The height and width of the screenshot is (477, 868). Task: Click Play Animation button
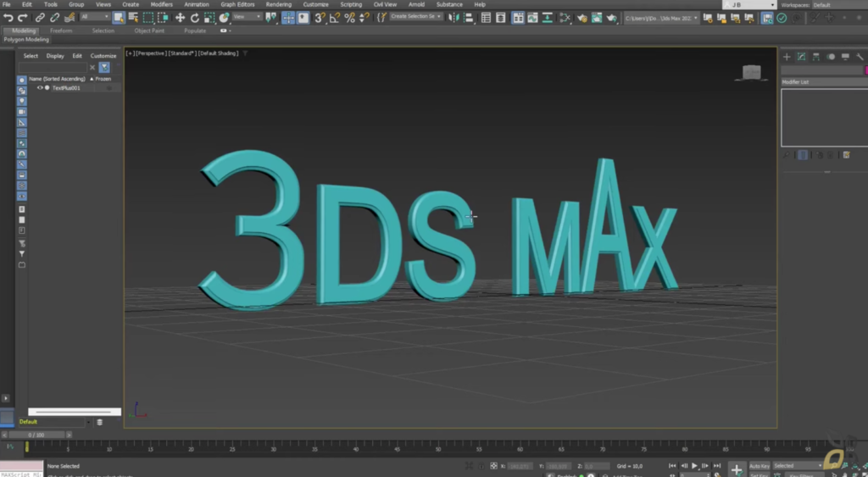tap(694, 466)
